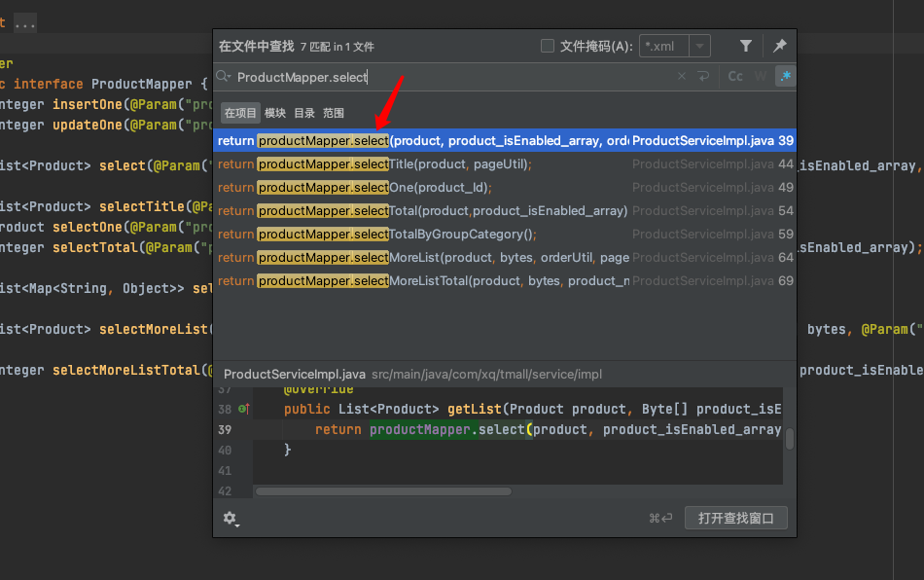Switch to the 在项目 scope tab
This screenshot has width=924, height=580.
click(240, 113)
